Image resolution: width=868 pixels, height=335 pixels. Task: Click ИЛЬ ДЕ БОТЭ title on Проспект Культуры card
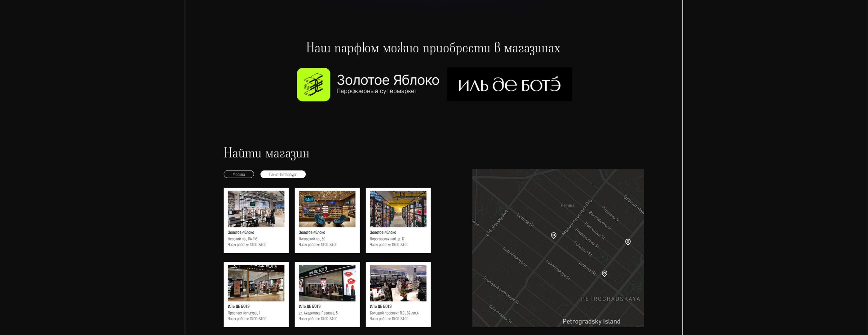coord(239,306)
